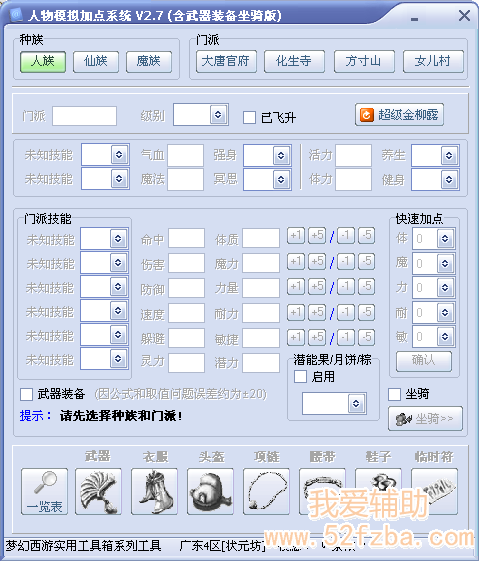The width and height of the screenshot is (479, 561).
Task: Select the 腰带 belt icon
Action: (x=322, y=491)
